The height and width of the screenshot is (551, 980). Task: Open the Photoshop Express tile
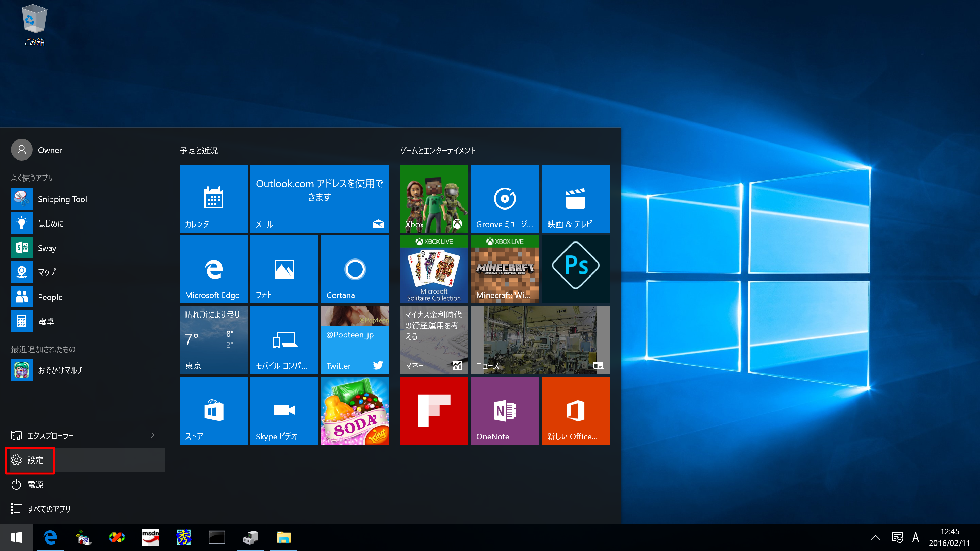tap(575, 269)
